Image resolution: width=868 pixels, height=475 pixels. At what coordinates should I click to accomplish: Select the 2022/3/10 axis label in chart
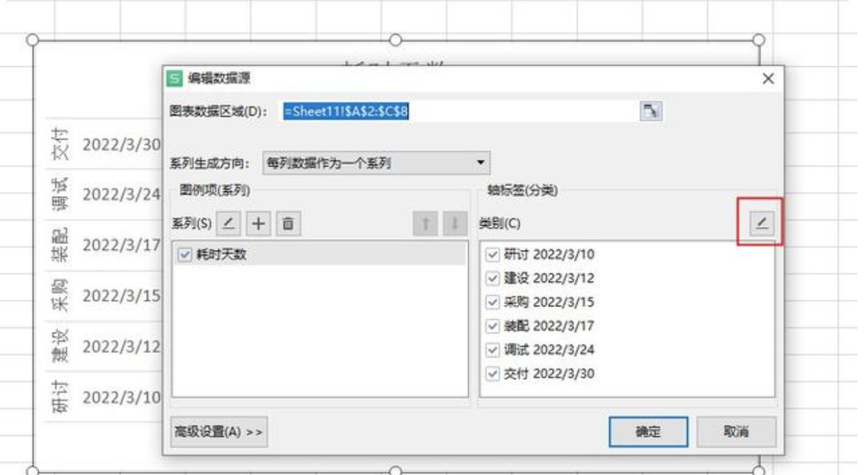tap(121, 398)
